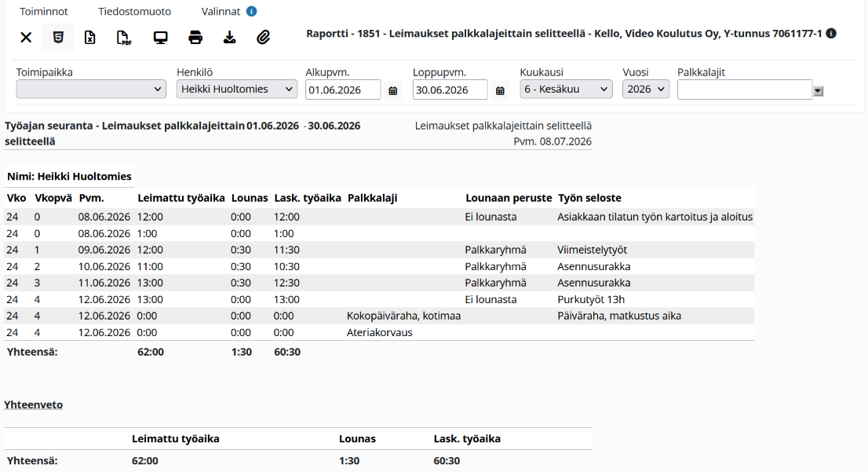This screenshot has height=472, width=868.
Task: Click computed time 11:30 cell
Action: [x=286, y=250]
